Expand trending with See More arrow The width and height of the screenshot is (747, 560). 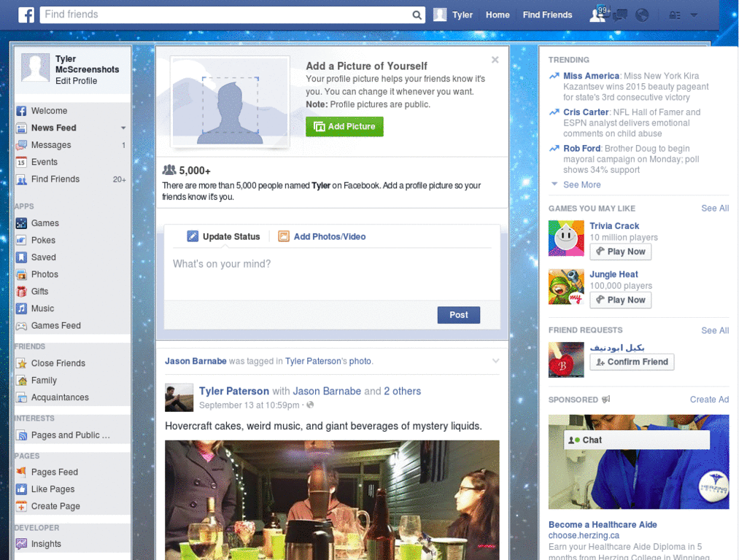point(554,184)
